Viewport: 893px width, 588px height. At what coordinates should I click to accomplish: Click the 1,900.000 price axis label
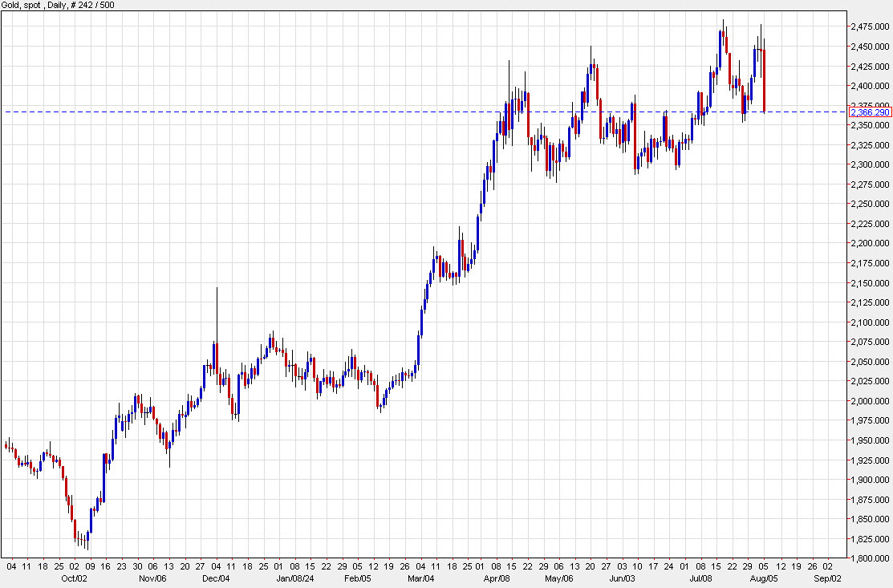point(870,479)
